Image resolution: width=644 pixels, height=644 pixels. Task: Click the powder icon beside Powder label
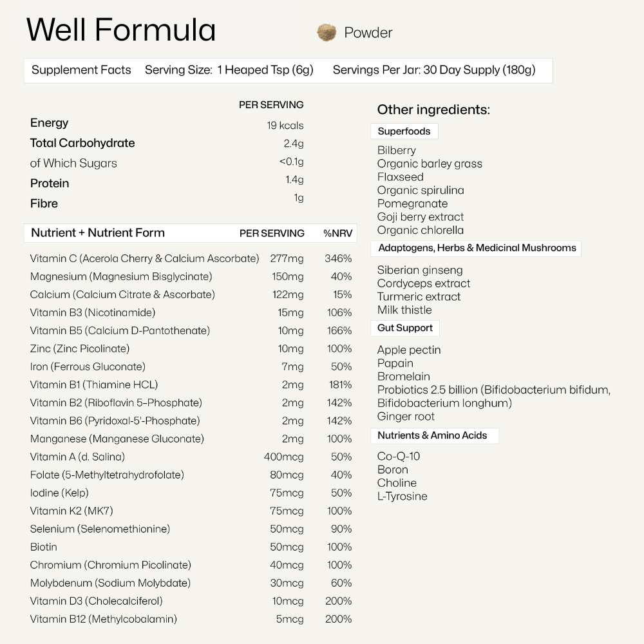click(x=327, y=32)
